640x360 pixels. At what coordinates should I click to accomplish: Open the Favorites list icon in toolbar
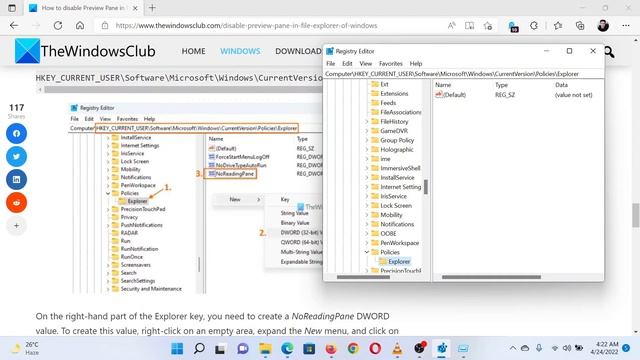(x=558, y=25)
